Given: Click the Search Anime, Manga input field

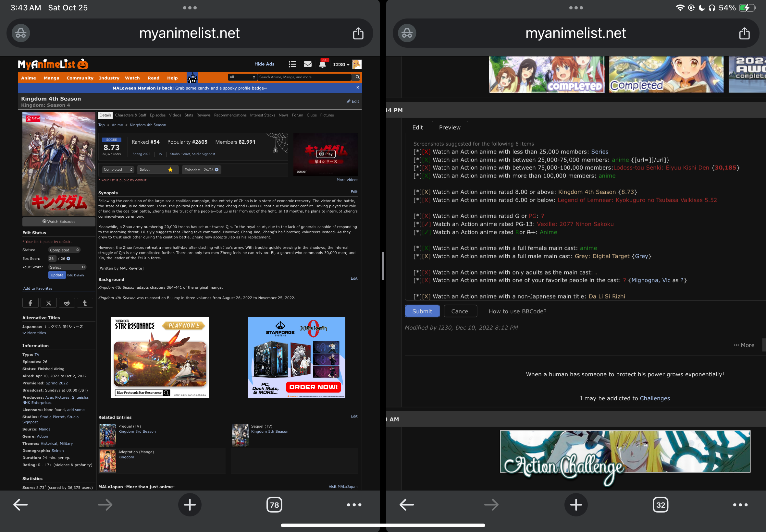Looking at the screenshot, I should pyautogui.click(x=304, y=77).
